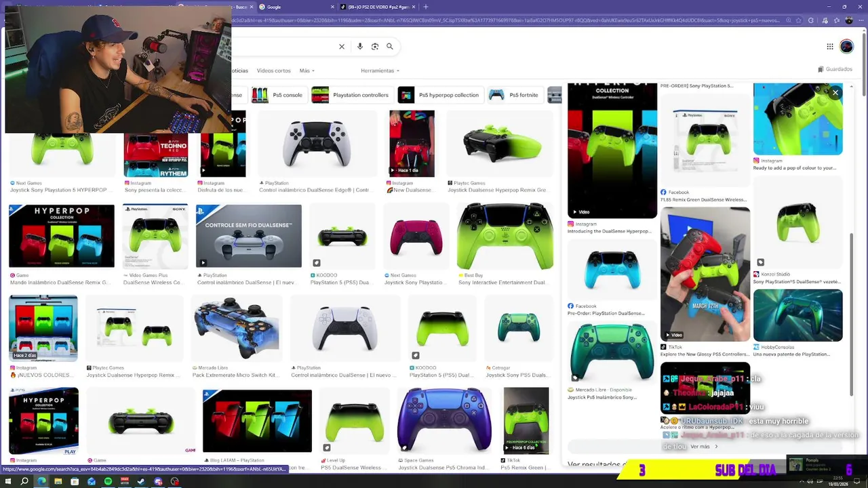
Task: Open the Controle Sem Fio DualSense video
Action: coord(249,236)
